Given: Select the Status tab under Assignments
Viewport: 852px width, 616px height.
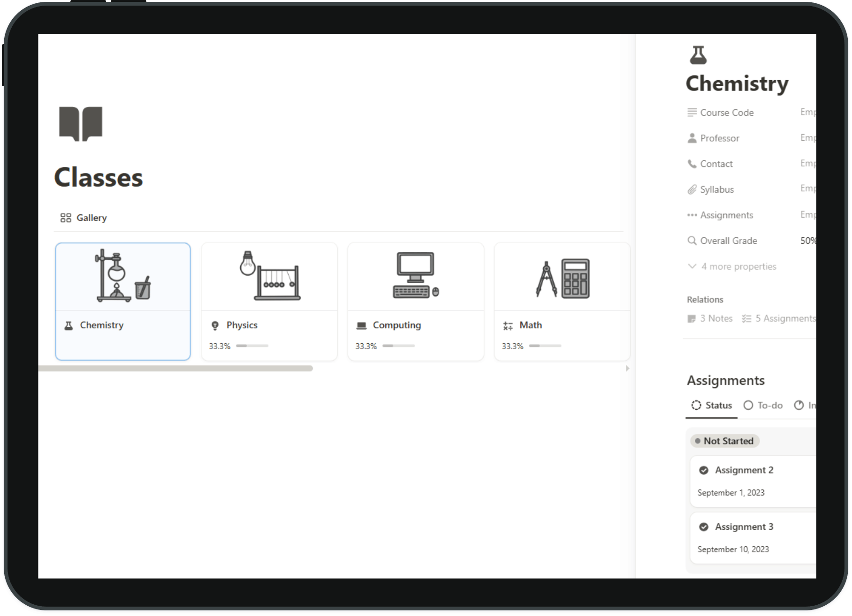Looking at the screenshot, I should tap(711, 405).
